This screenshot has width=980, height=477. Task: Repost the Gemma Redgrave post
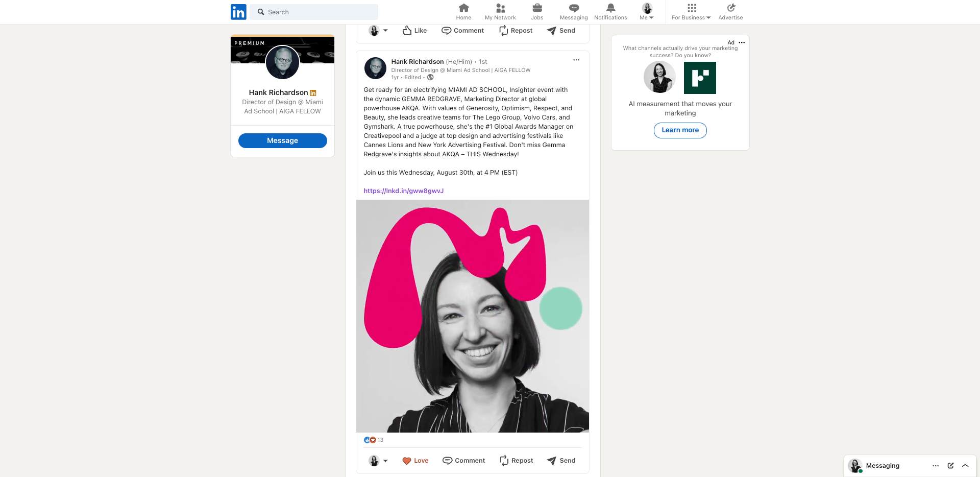coord(516,461)
